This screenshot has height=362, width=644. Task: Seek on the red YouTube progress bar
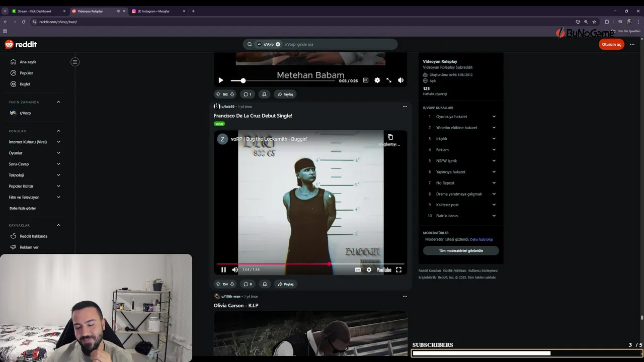click(310, 263)
